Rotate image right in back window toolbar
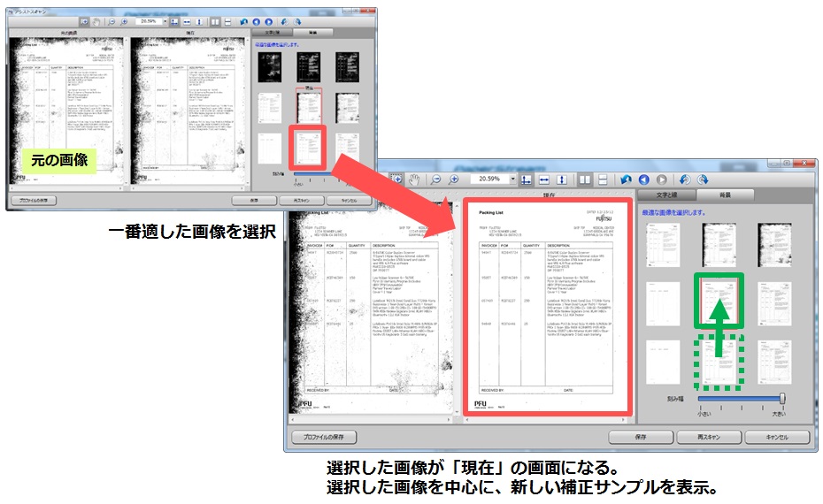The image size is (823, 504). pyautogui.click(x=297, y=21)
